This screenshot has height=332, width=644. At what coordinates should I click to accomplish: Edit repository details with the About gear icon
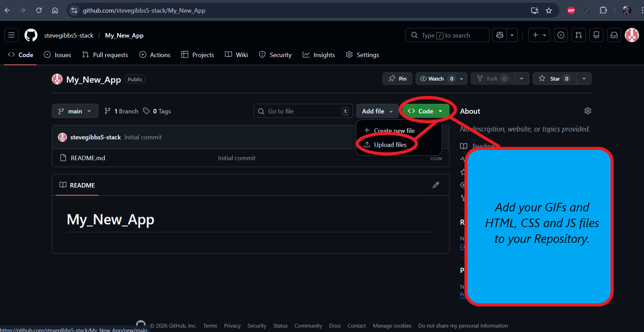click(588, 111)
